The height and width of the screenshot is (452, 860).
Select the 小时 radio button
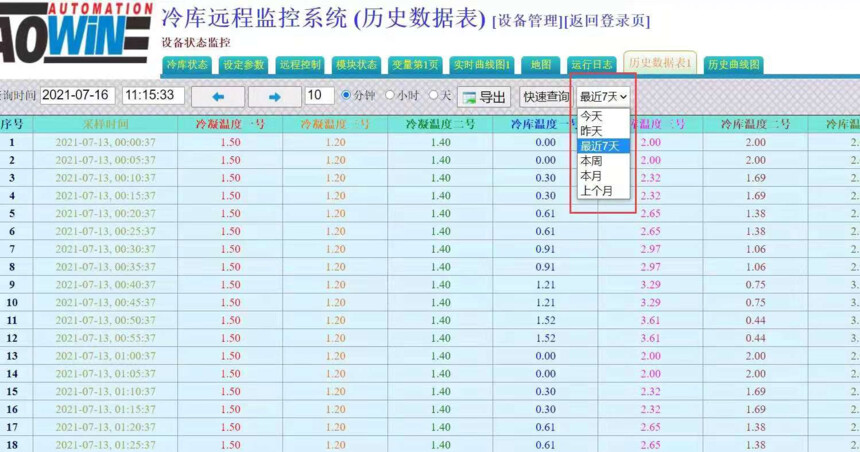[x=389, y=95]
